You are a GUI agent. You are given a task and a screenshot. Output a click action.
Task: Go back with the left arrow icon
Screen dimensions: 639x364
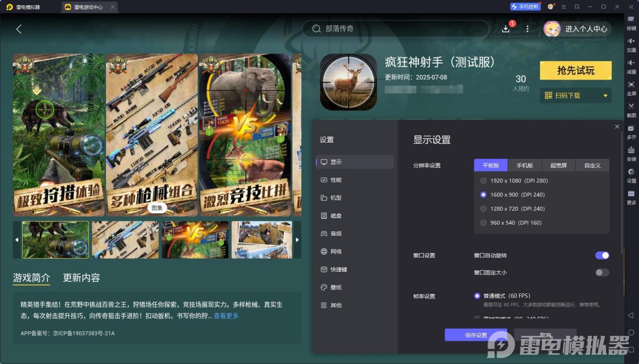tap(19, 29)
